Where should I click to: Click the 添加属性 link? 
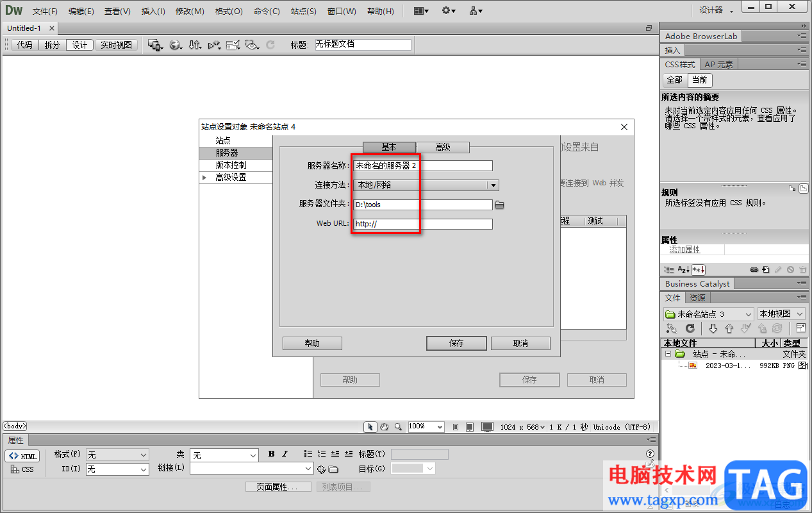pos(684,249)
